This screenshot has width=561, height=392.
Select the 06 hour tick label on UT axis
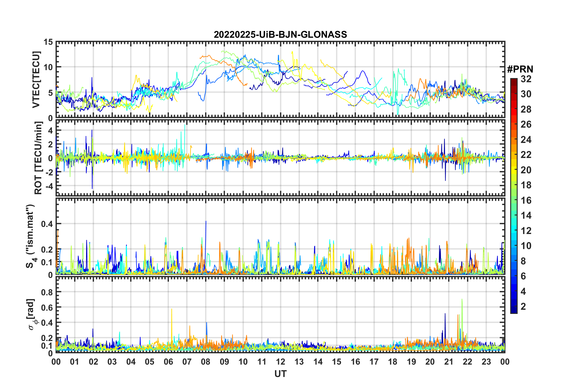point(168,362)
